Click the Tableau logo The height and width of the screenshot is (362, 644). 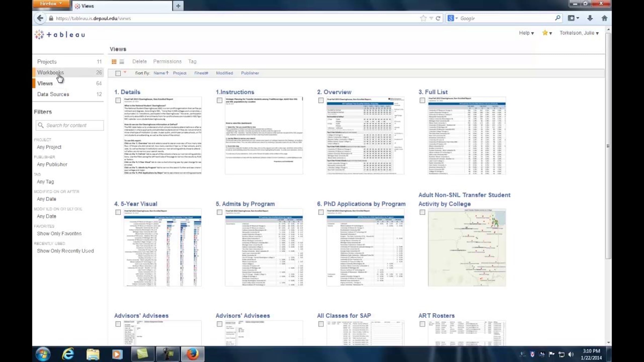tap(60, 35)
